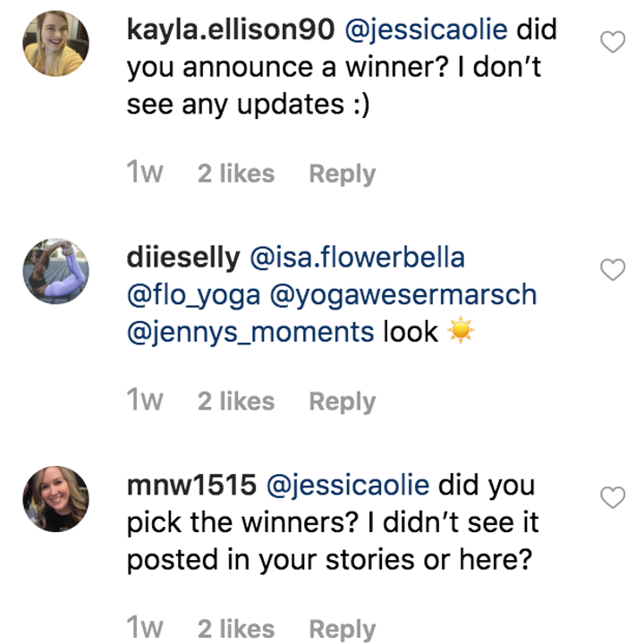644x644 pixels.
Task: Visit @jessicaolie mention in mnw1515's comment
Action: pos(348,486)
